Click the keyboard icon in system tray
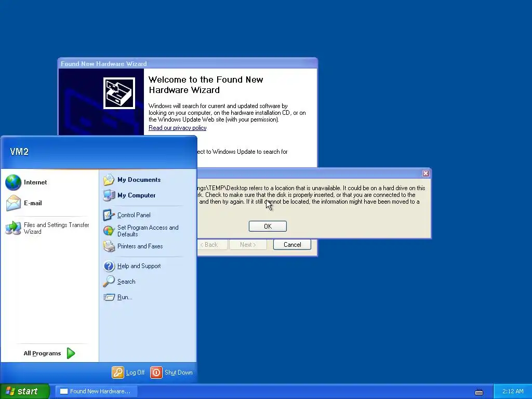The height and width of the screenshot is (399, 532). point(478,392)
